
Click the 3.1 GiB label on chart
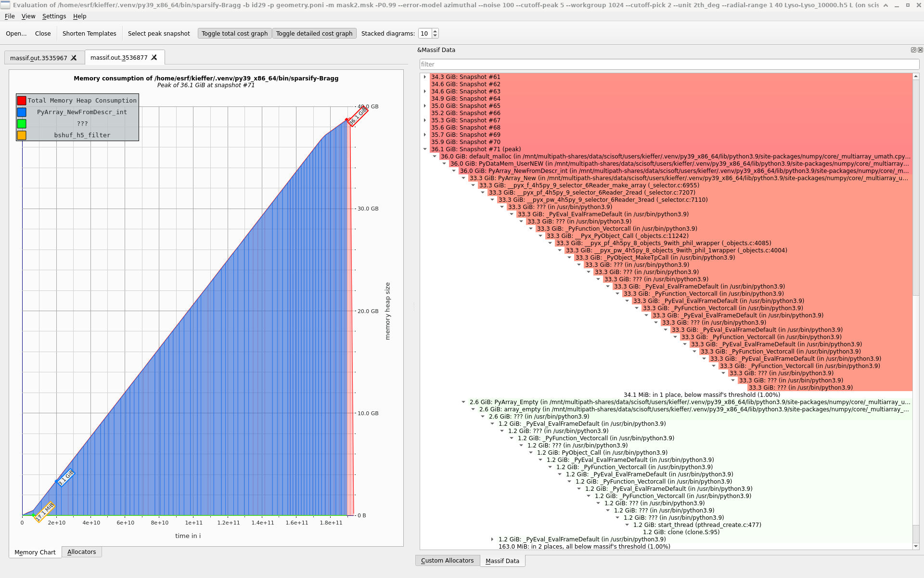[66, 477]
